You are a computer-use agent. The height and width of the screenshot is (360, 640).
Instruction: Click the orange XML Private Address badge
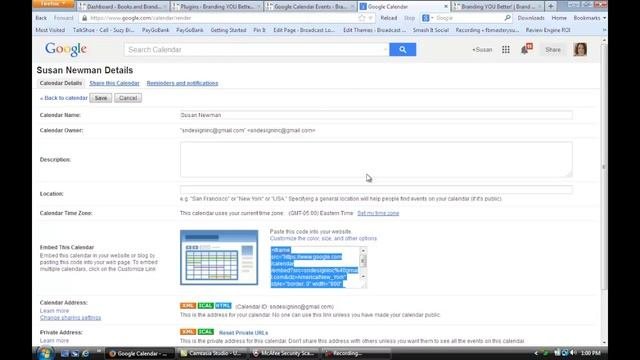[188, 332]
